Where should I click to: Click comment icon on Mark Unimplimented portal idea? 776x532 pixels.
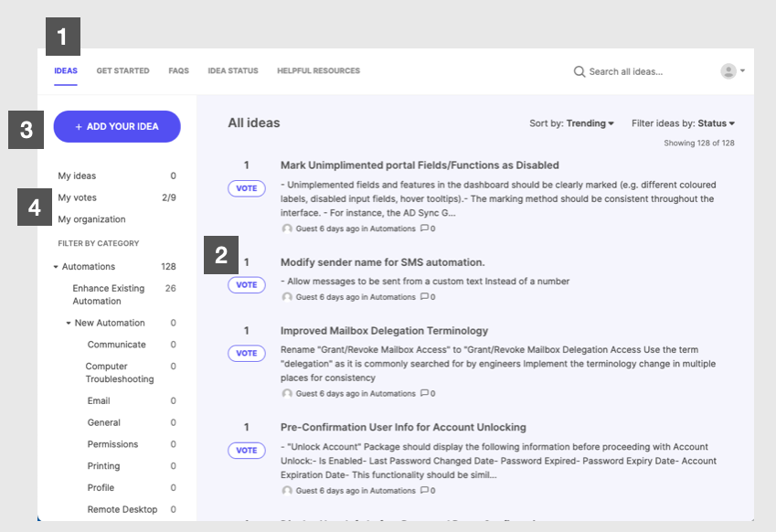(x=424, y=229)
